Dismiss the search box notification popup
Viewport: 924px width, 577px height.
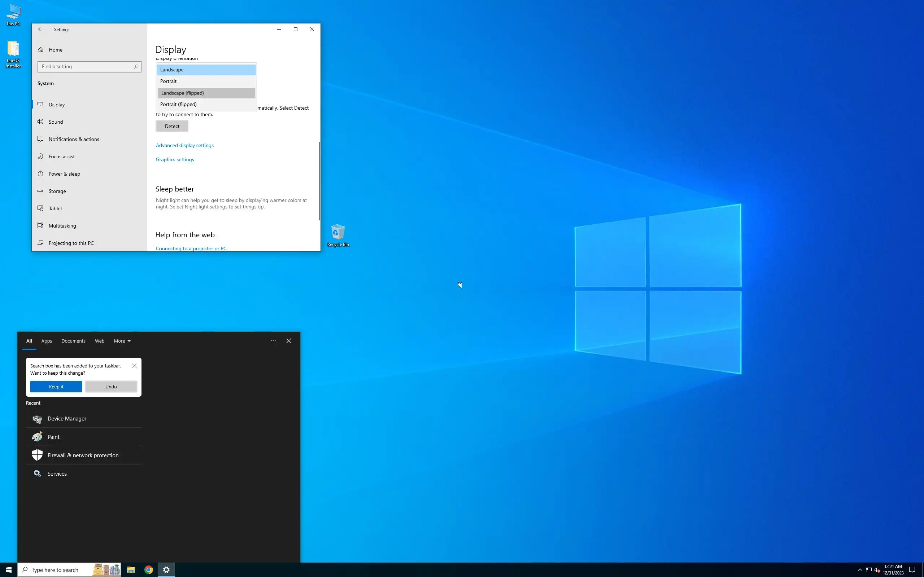tap(134, 366)
